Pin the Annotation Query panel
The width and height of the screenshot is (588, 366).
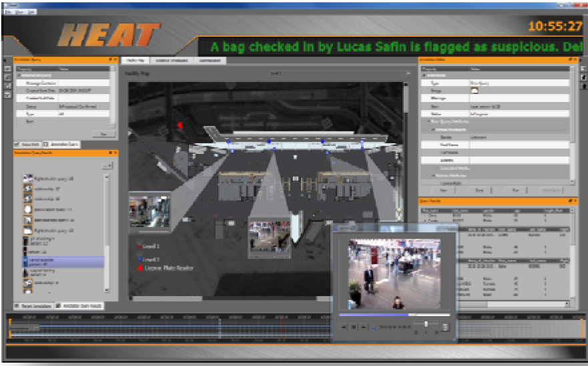(109, 60)
